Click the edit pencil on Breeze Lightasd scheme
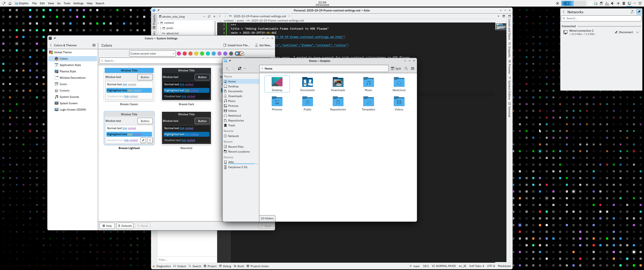 click(x=143, y=140)
